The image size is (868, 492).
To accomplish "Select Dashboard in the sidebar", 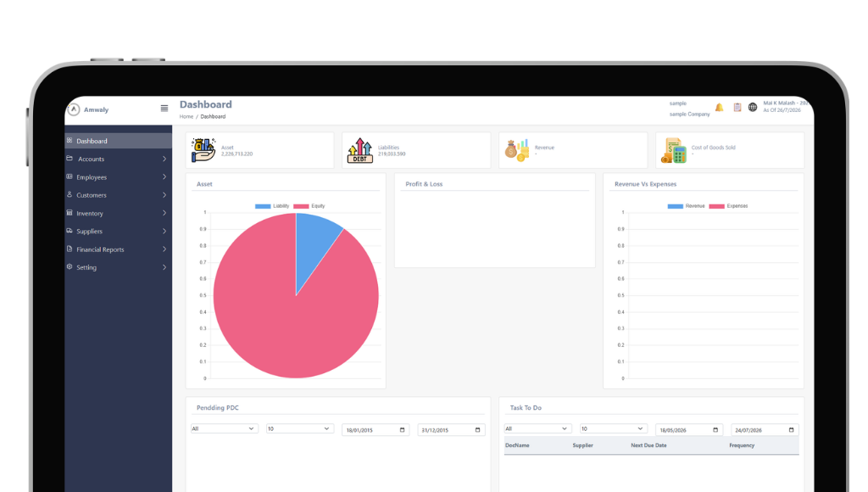I will [x=117, y=141].
